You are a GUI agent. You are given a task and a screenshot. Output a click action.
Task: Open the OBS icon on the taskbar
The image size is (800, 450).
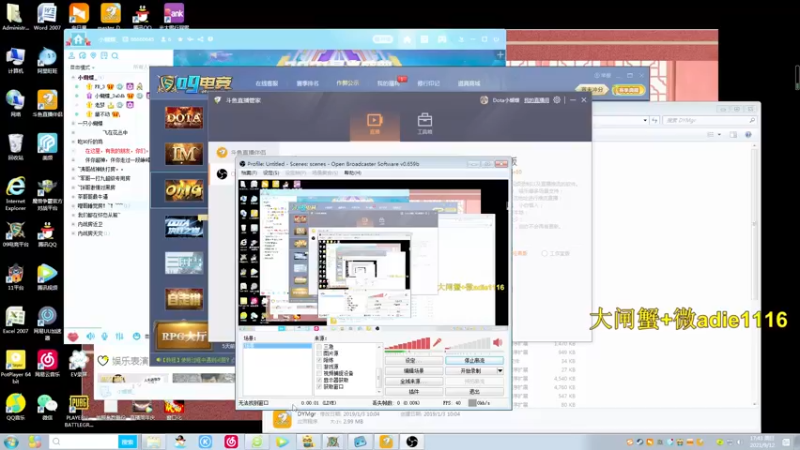coord(412,441)
